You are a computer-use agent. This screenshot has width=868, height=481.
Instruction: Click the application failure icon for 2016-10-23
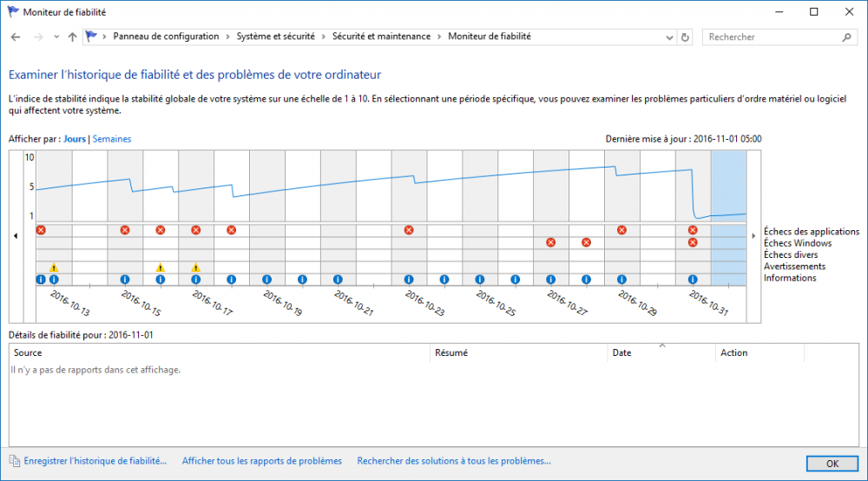[409, 230]
